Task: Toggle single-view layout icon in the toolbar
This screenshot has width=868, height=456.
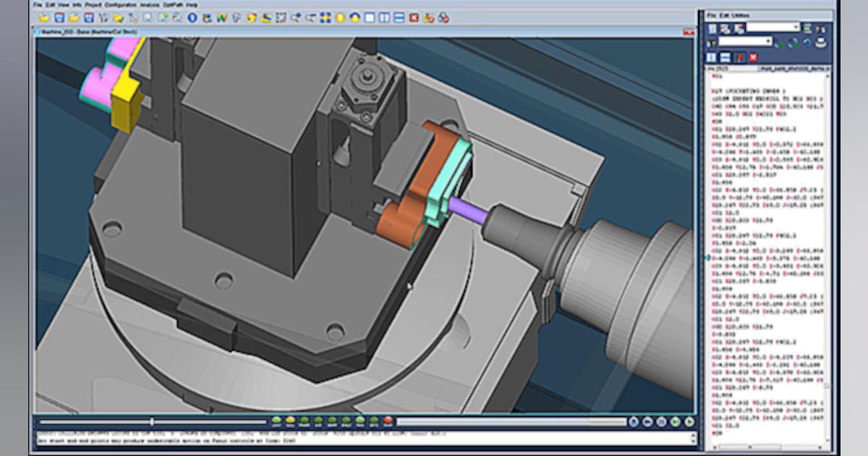Action: [369, 17]
